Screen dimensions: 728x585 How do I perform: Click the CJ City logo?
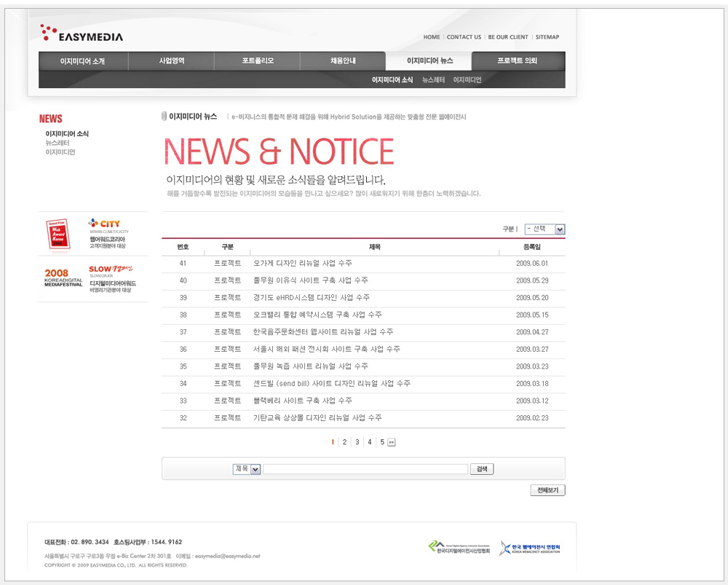(105, 224)
